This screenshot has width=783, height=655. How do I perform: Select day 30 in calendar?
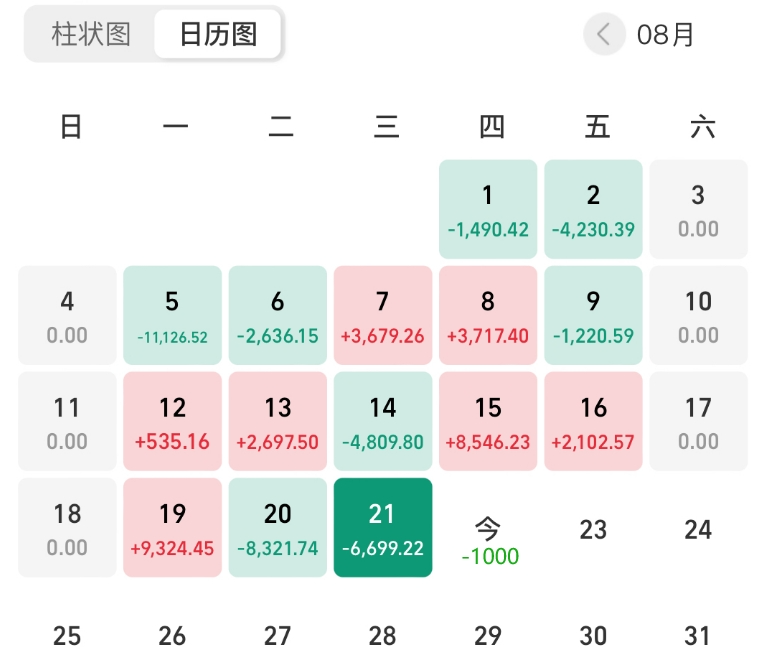pyautogui.click(x=593, y=636)
